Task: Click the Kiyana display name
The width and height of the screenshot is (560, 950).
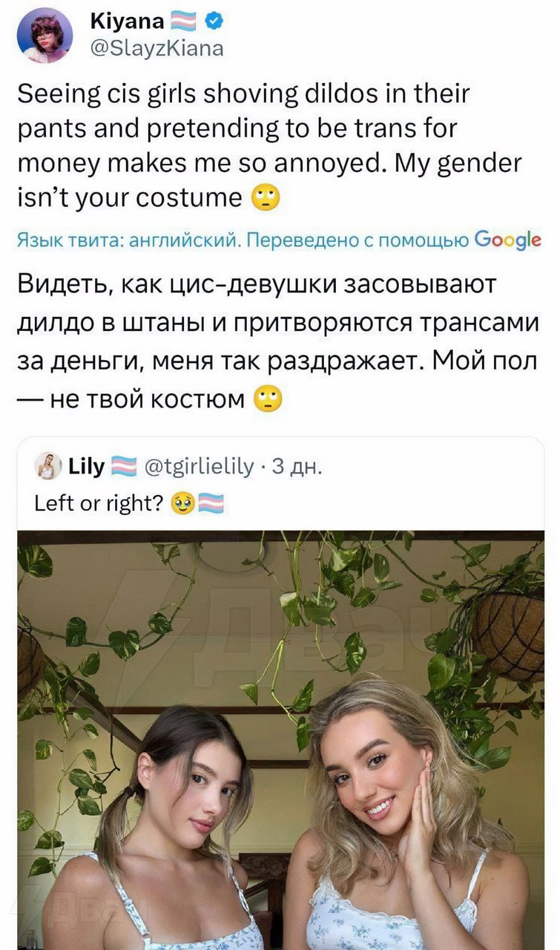Action: pyautogui.click(x=128, y=22)
